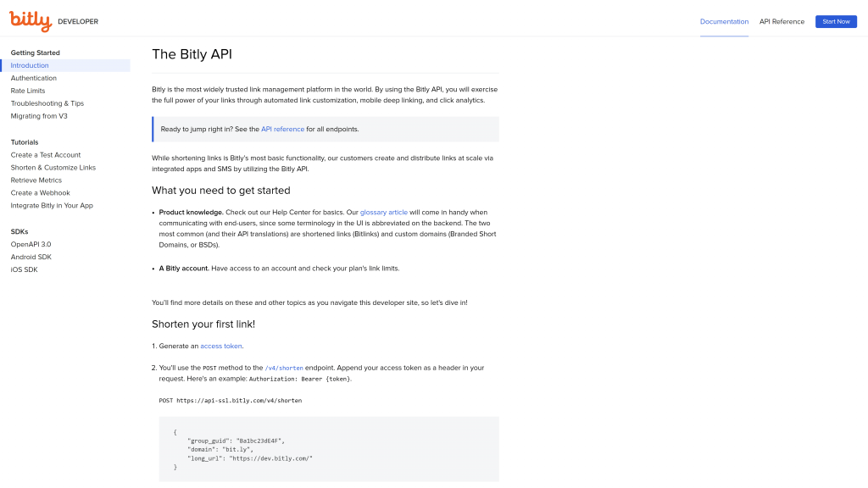Open the Retrieve Metrics tutorial
Screen dimensions: 868x488
point(36,180)
